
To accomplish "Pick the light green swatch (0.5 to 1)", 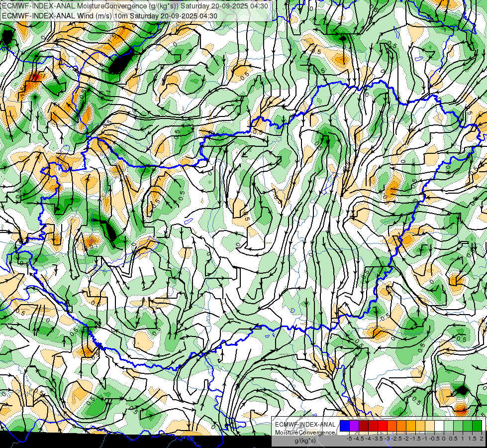I will [x=458, y=426].
